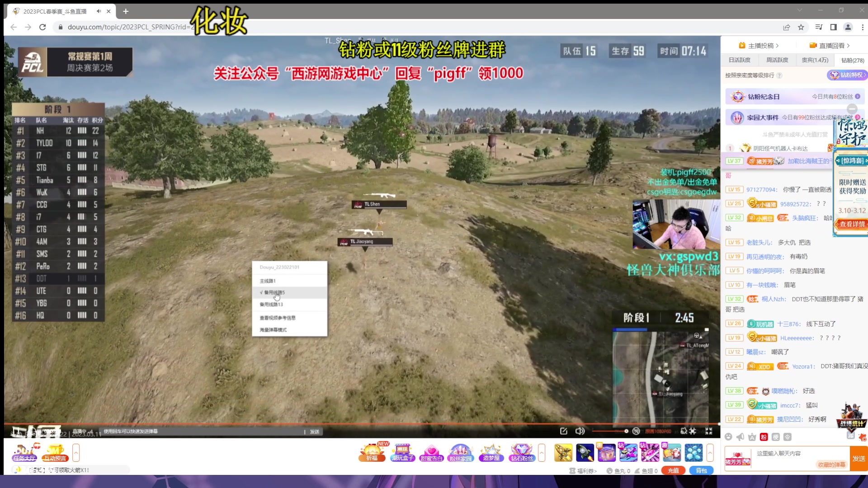Toggle fullscreen with the collapse-arrows icon
The width and height of the screenshot is (868, 488).
(x=709, y=431)
